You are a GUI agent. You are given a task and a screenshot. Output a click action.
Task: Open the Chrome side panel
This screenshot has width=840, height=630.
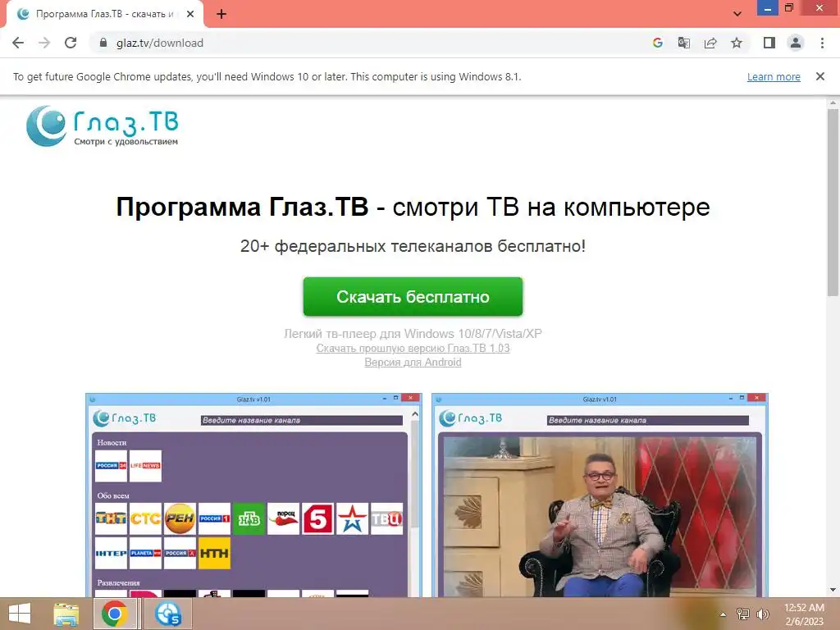pos(769,43)
